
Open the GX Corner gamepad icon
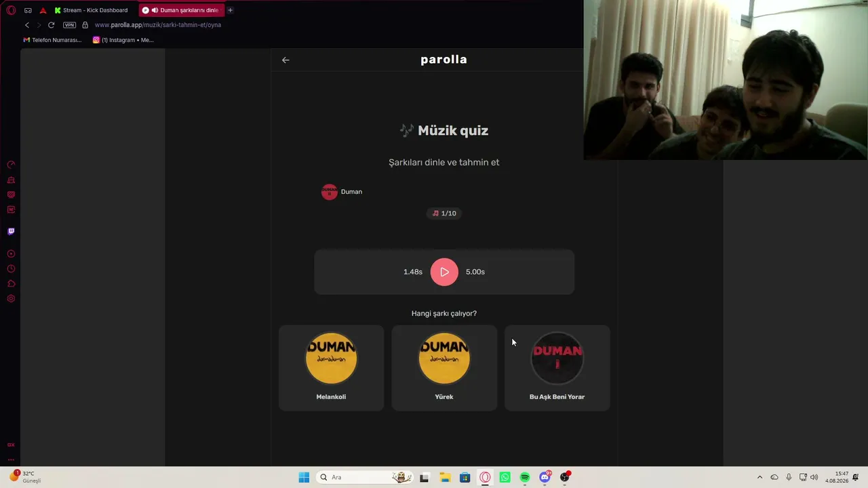point(28,10)
